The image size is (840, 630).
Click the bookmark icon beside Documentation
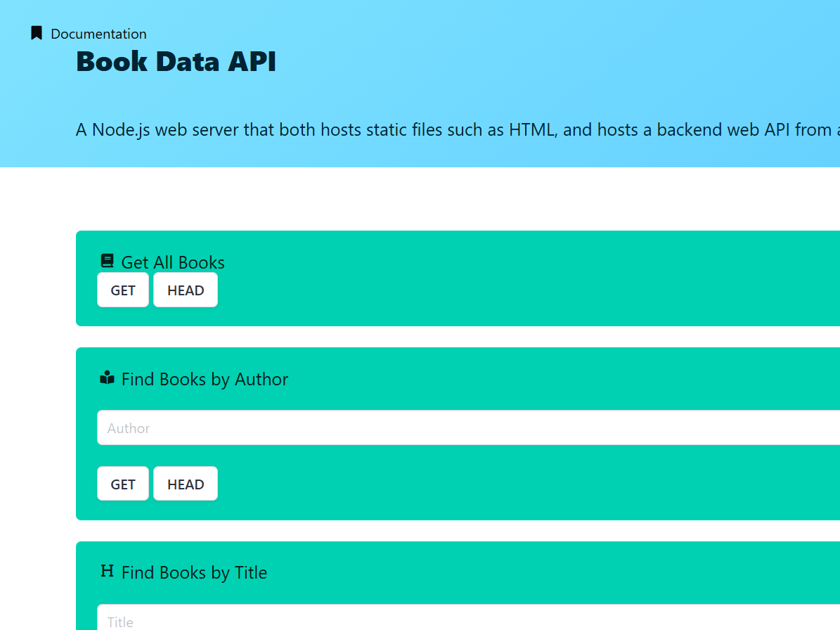click(x=37, y=32)
